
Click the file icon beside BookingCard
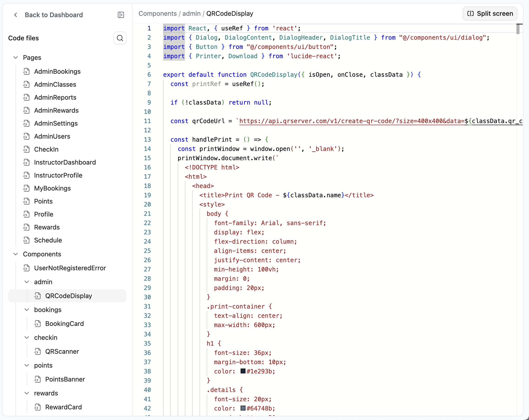coord(38,324)
